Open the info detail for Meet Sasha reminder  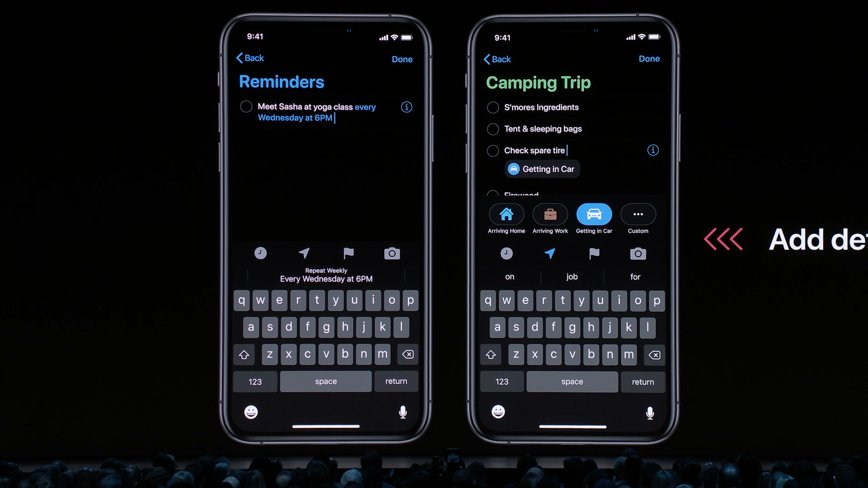406,107
